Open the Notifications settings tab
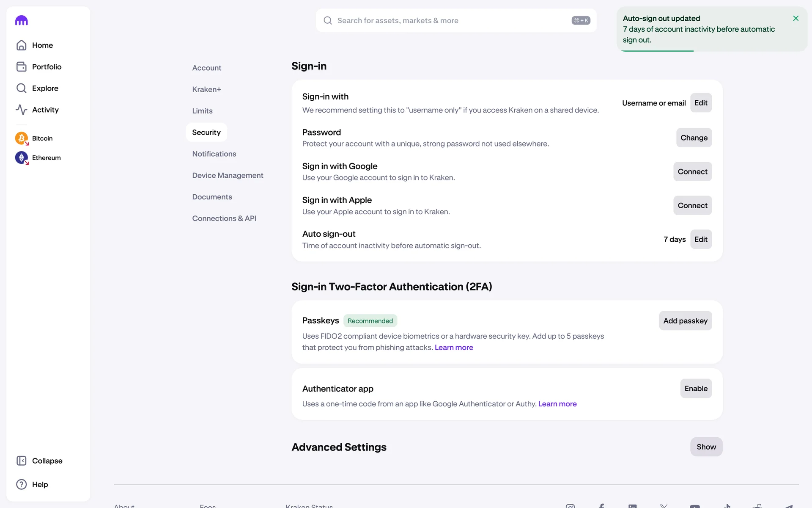 pos(214,154)
